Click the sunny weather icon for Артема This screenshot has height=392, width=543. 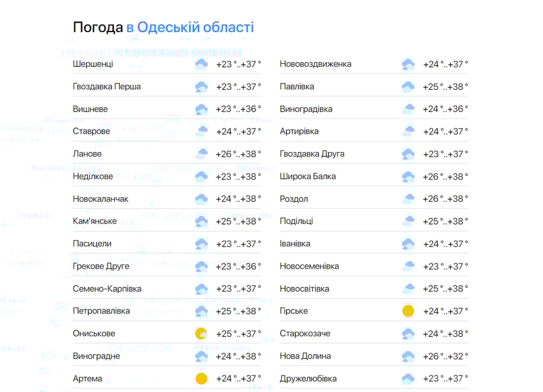[x=201, y=378]
